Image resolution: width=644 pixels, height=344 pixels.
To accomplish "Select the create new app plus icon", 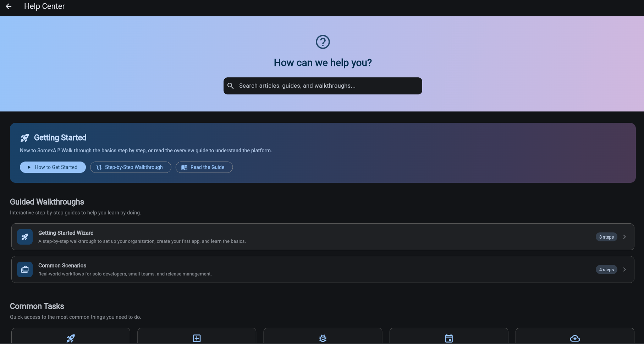I will pyautogui.click(x=197, y=338).
